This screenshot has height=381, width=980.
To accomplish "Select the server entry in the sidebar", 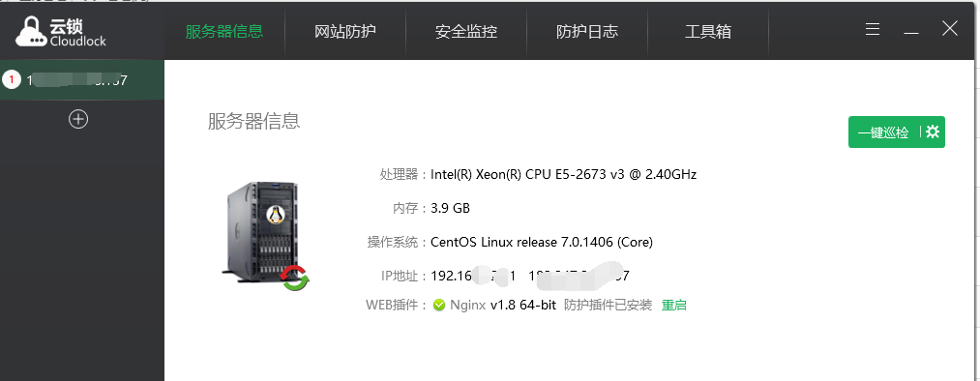I will [x=82, y=79].
